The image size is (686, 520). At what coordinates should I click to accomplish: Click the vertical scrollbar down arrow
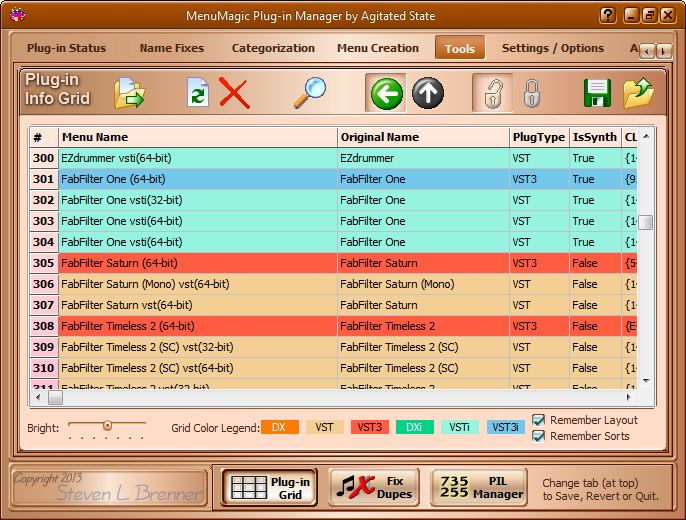click(646, 381)
